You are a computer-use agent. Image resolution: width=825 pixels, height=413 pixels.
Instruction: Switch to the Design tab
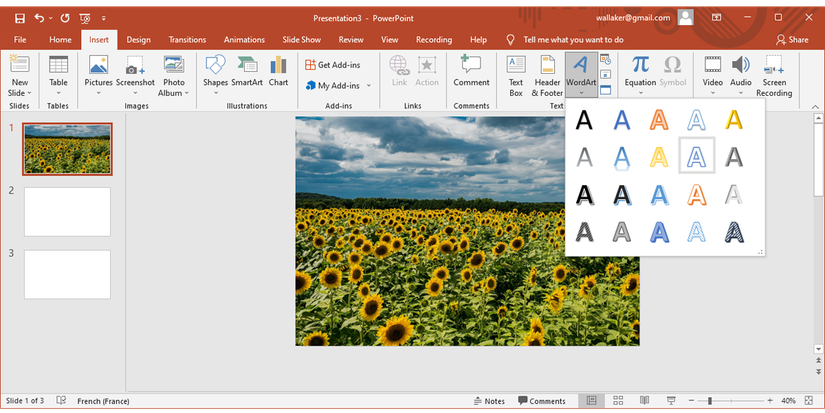tap(139, 40)
